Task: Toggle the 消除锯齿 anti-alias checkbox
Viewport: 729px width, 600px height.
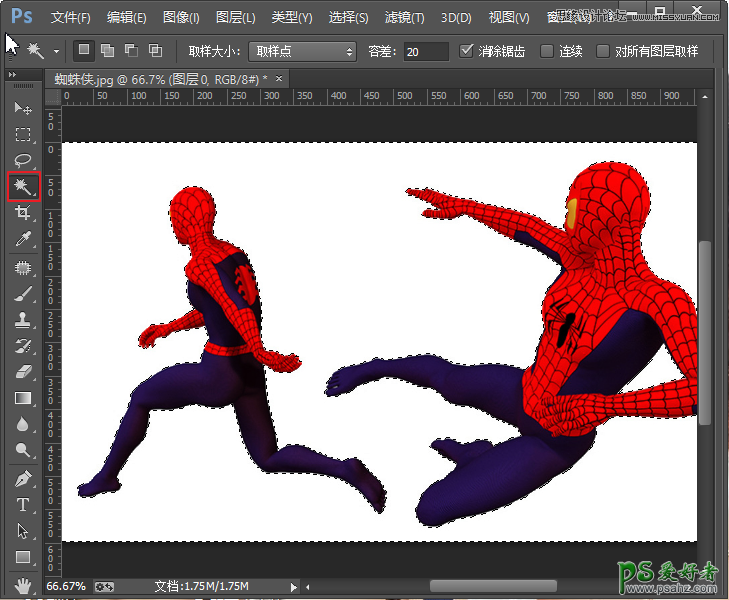Action: tap(466, 50)
